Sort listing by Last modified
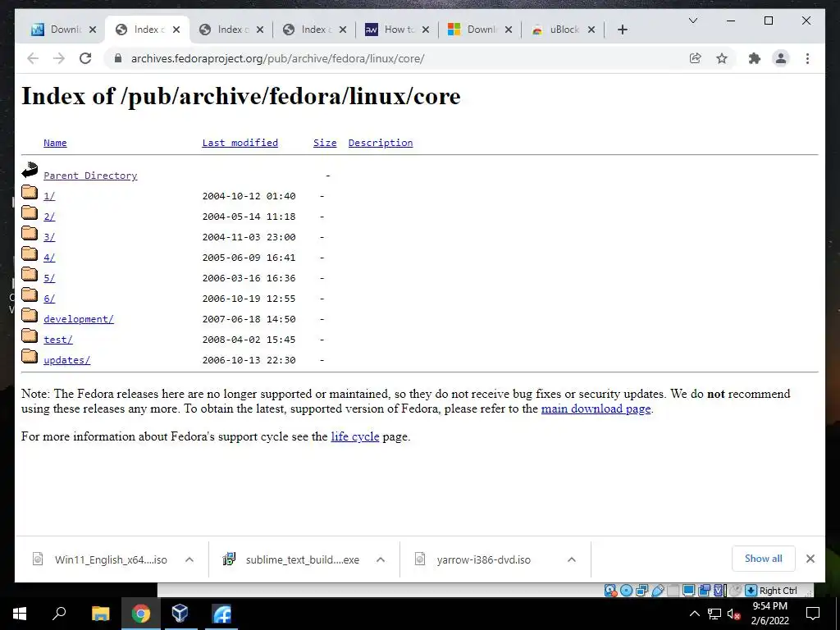Image resolution: width=840 pixels, height=630 pixels. [x=240, y=143]
